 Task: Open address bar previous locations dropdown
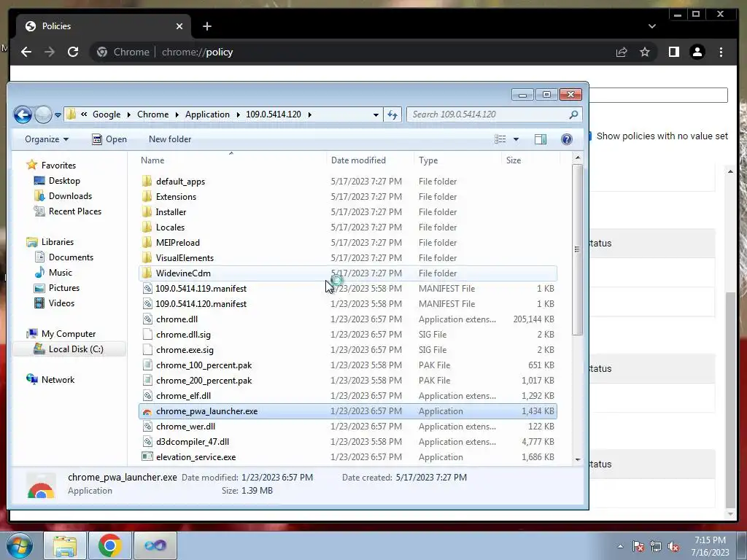[376, 114]
